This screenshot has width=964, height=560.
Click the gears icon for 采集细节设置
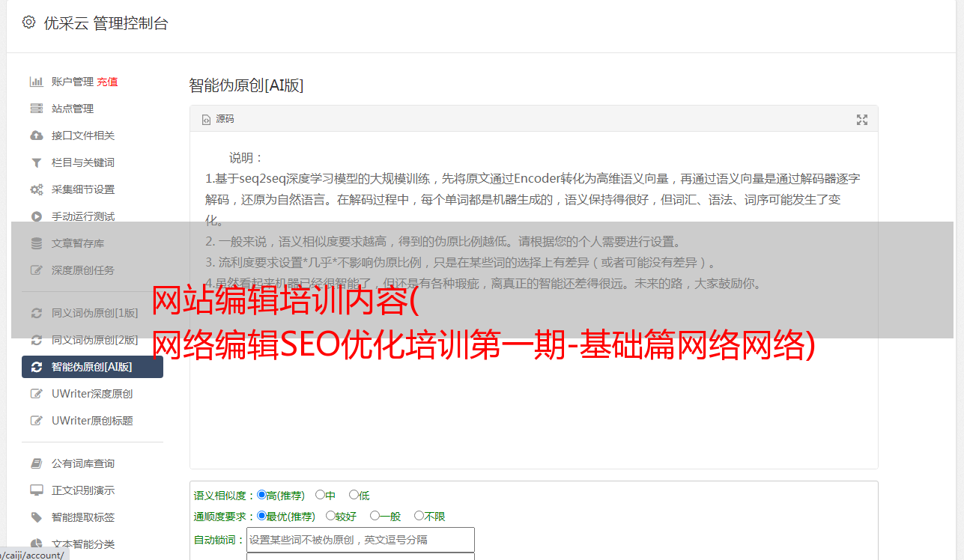click(x=36, y=189)
